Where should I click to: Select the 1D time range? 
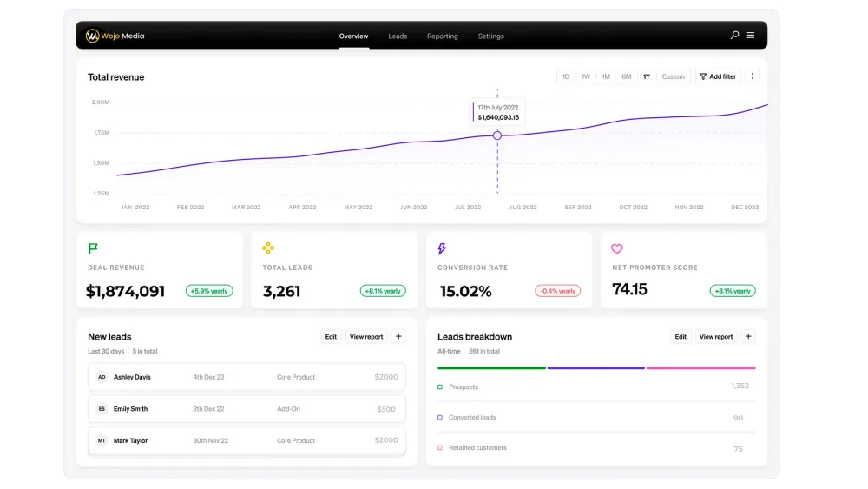click(x=566, y=76)
